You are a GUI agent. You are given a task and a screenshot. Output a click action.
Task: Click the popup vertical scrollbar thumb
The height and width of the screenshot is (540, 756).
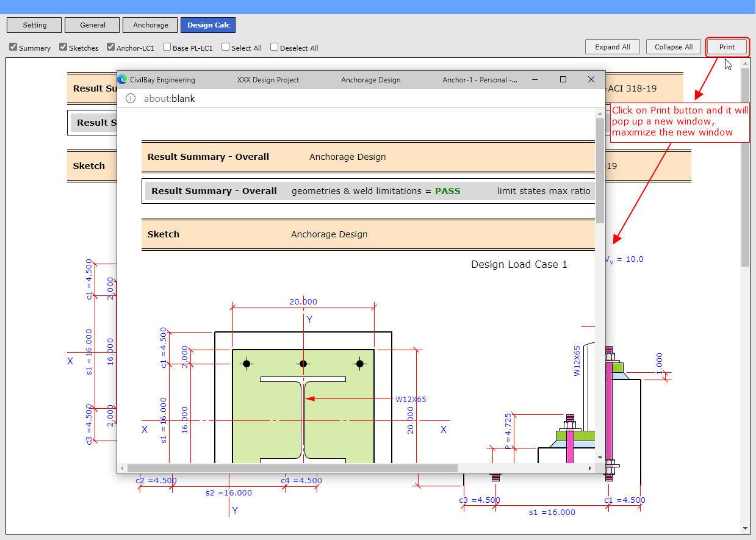pos(600,171)
